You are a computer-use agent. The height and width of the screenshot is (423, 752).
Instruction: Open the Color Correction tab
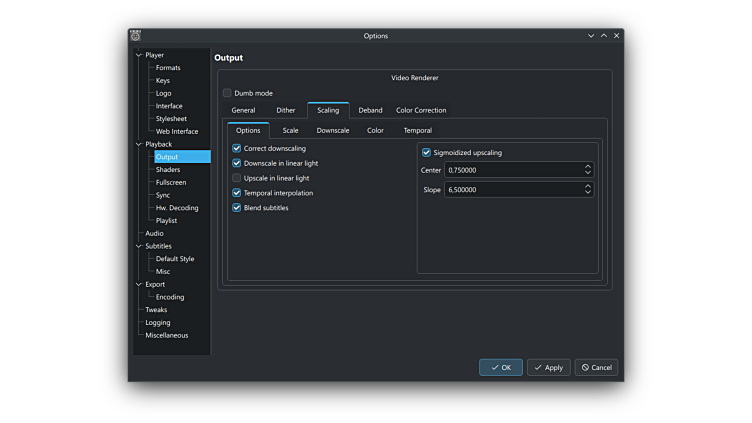pyautogui.click(x=421, y=110)
